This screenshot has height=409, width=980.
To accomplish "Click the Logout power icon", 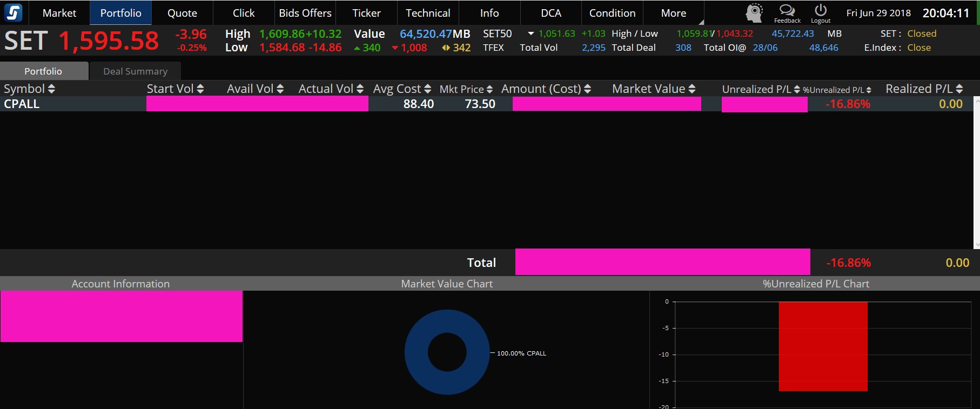I will pyautogui.click(x=820, y=10).
